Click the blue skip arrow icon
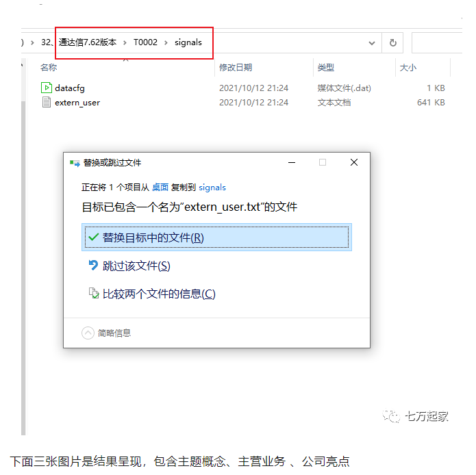Image resolution: width=476 pixels, height=475 pixels. pos(93,265)
